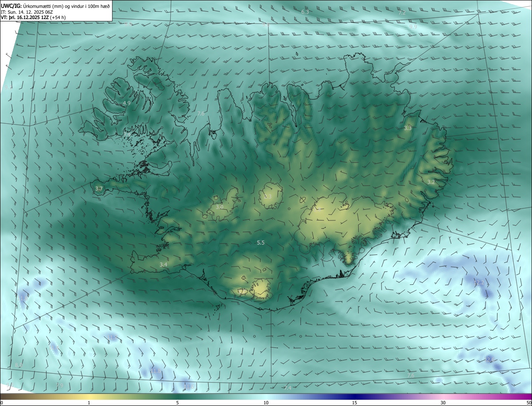Click colorbar tick label 5
The image size is (532, 406).
tap(177, 403)
